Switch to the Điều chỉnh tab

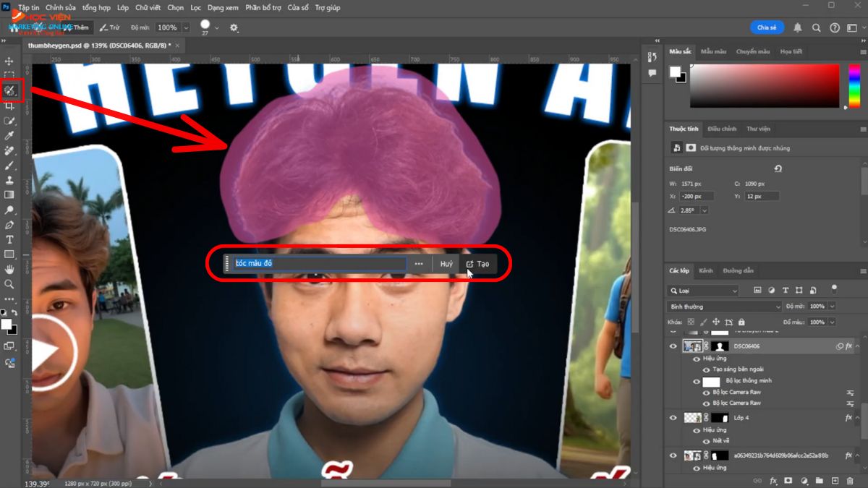(721, 129)
